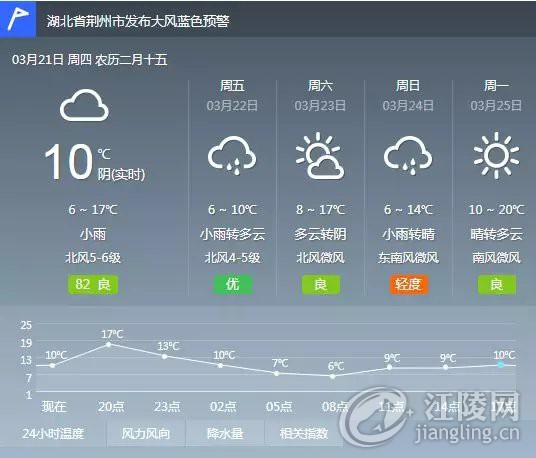536x458 pixels.
Task: Click the 东南风微风 wind text
Action: (408, 257)
